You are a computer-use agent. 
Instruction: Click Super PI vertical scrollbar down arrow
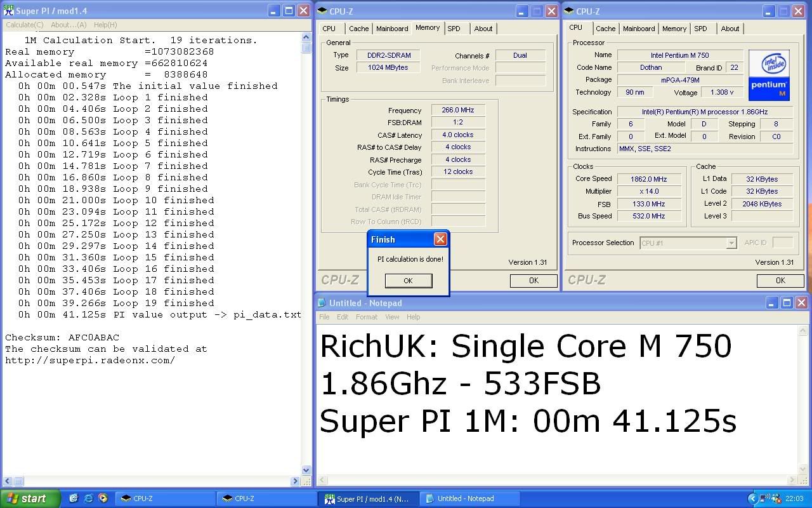[x=306, y=471]
